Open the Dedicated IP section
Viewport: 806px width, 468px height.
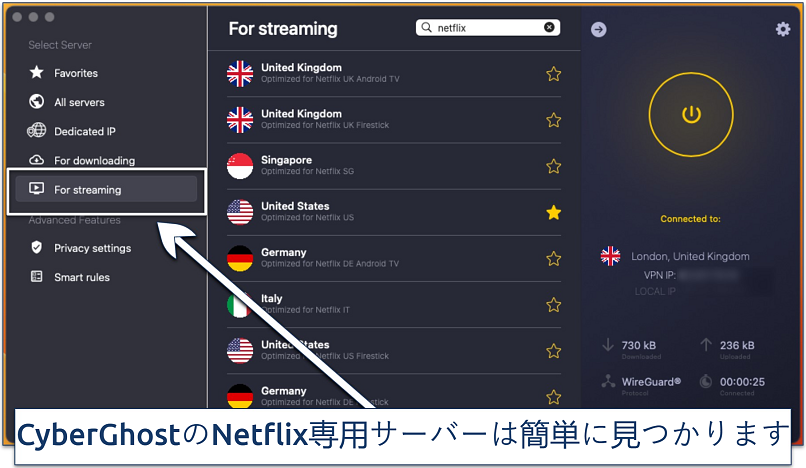[x=85, y=131]
